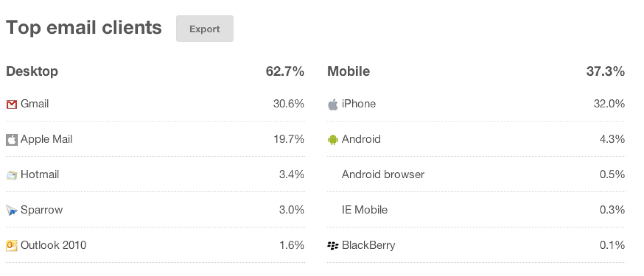Select the Android browser row label
Viewport: 644px width, 276px height.
click(383, 175)
